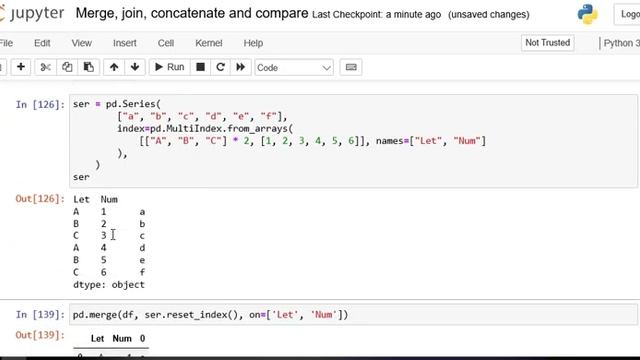The height and width of the screenshot is (360, 640).
Task: Restart the kernel circular arrow icon
Action: pyautogui.click(x=220, y=67)
